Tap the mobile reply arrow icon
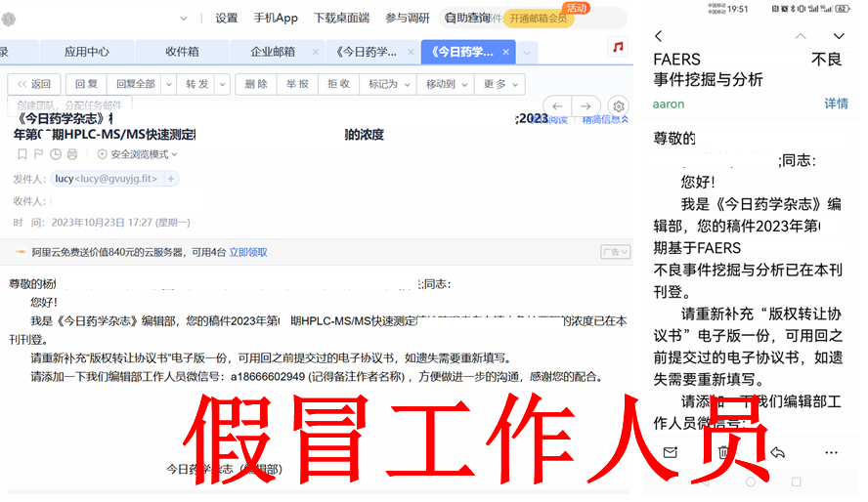The width and height of the screenshot is (868, 502). pos(777,452)
